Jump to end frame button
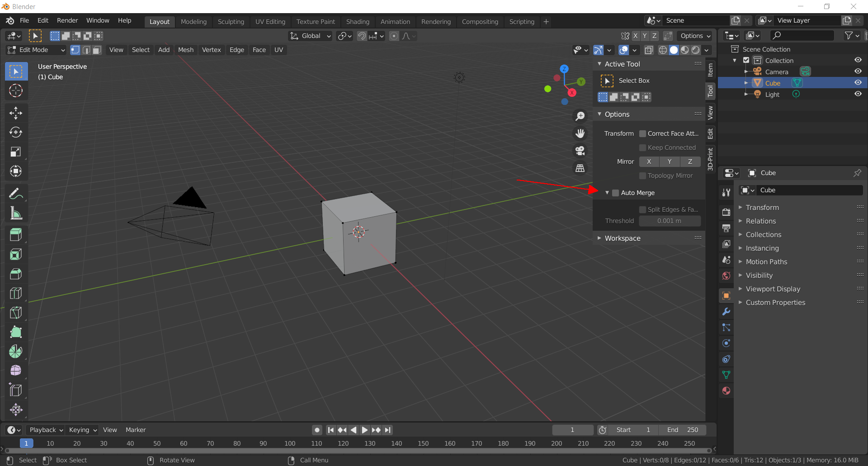Screen dimensions: 868x466 tap(387, 430)
